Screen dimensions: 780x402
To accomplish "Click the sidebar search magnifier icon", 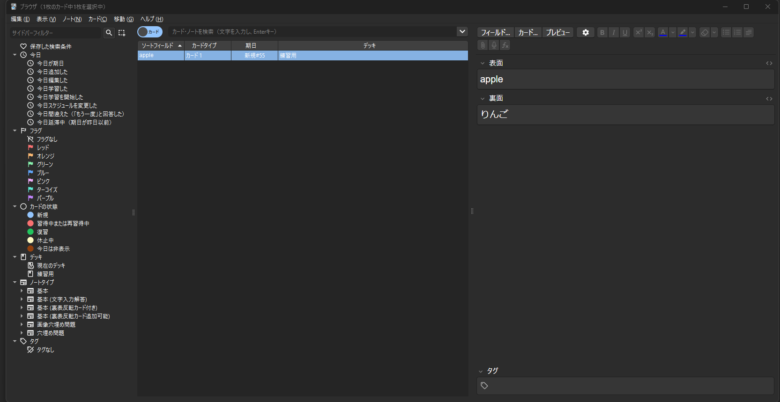I will click(107, 32).
